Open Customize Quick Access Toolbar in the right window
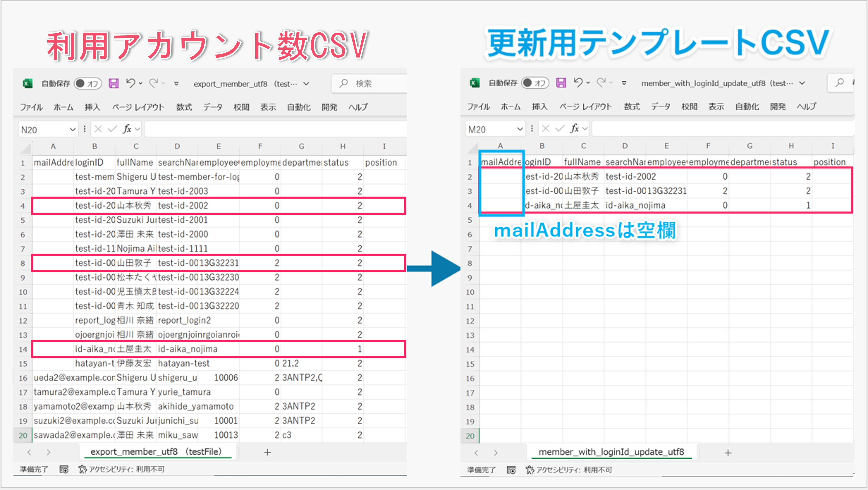Screen dimensions: 868x490 coord(624,83)
